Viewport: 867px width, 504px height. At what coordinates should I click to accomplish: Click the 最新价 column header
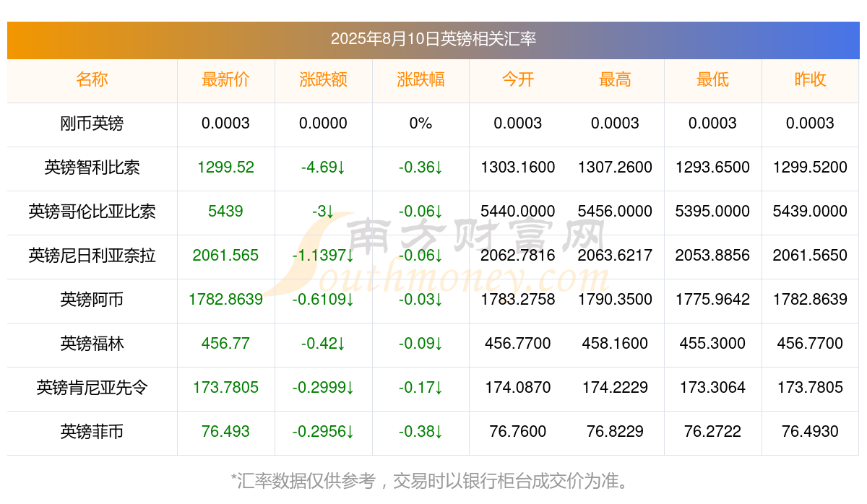(225, 79)
